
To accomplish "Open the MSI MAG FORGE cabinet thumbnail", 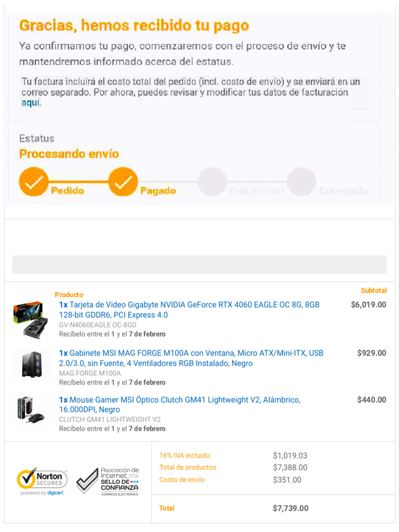I will point(32,365).
